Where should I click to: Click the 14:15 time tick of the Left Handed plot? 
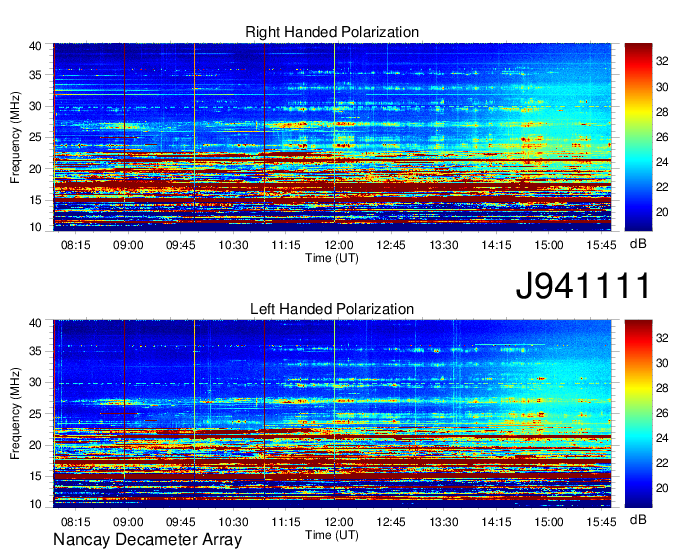pos(496,522)
